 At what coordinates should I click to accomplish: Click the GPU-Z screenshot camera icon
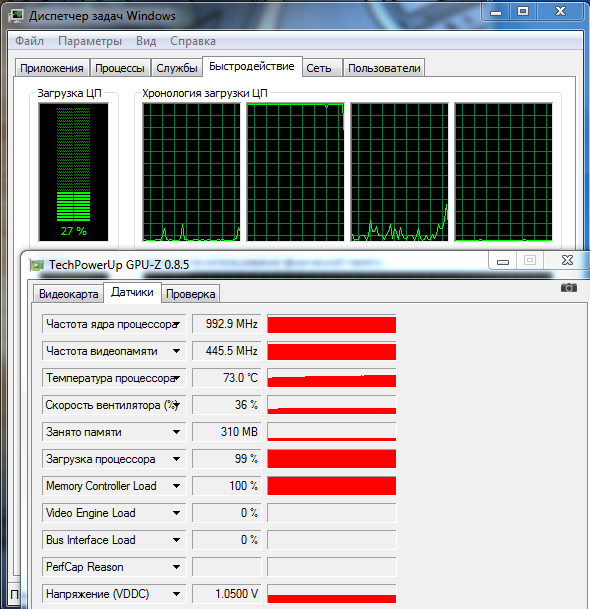click(x=569, y=288)
